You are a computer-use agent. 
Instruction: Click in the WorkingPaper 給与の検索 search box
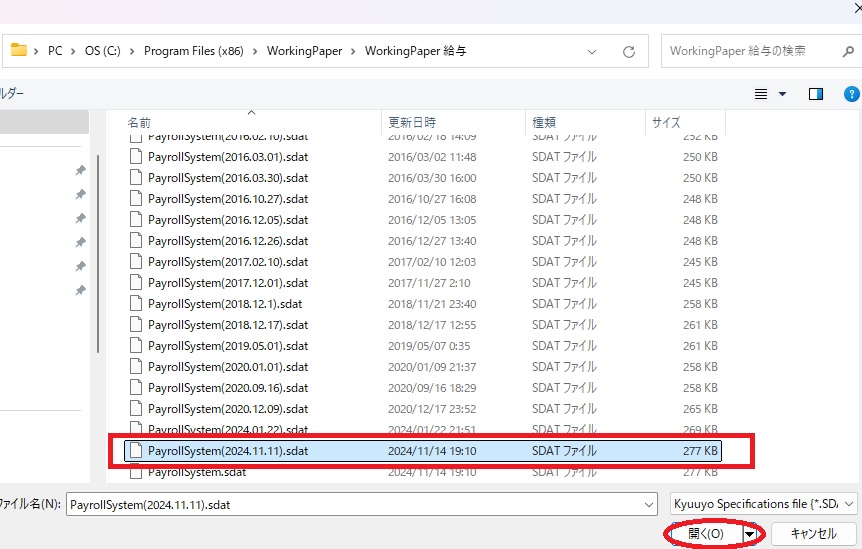point(740,51)
